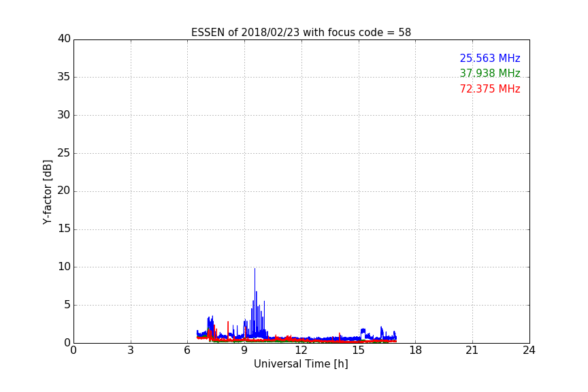Click the x-axis tick label 24
Screen dimensions: 588x392
[x=529, y=350]
